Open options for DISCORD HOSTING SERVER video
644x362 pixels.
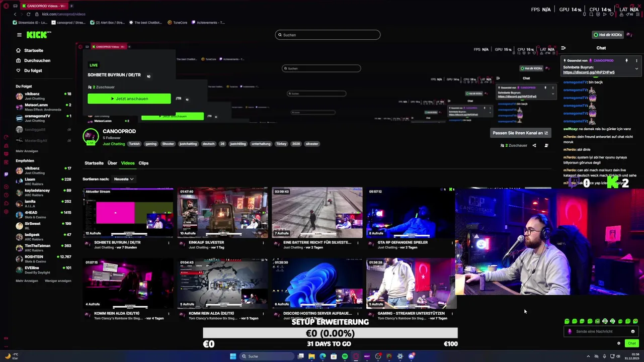[x=358, y=313]
